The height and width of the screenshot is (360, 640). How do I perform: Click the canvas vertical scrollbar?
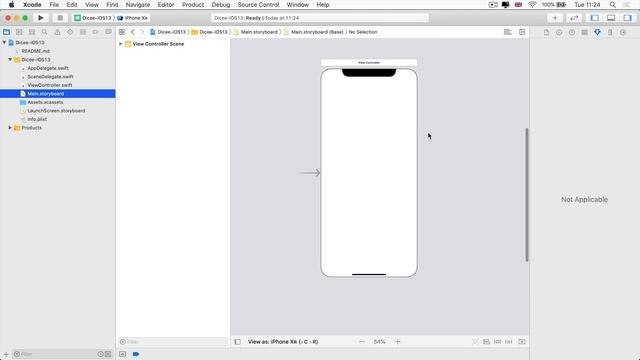coord(527,195)
